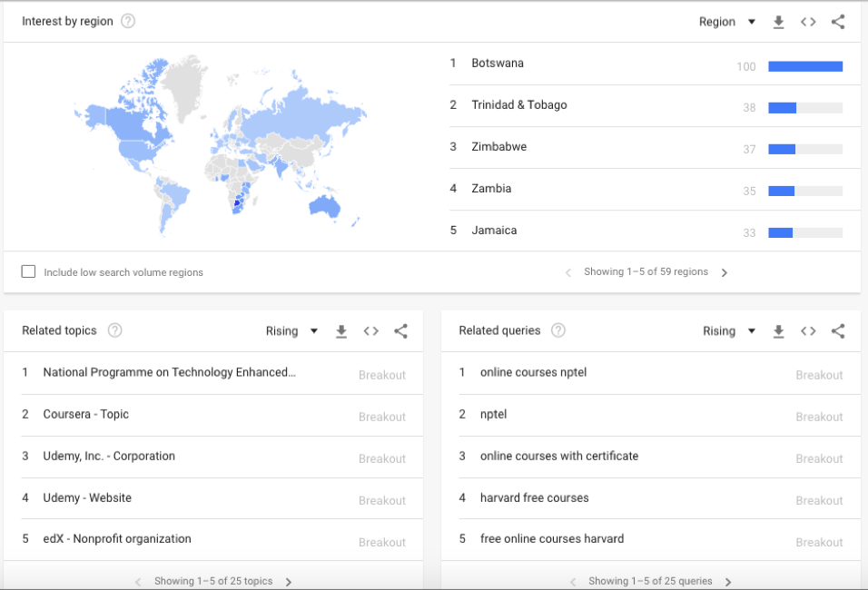The height and width of the screenshot is (590, 868).
Task: Get embed code for Interest by region
Action: [808, 22]
